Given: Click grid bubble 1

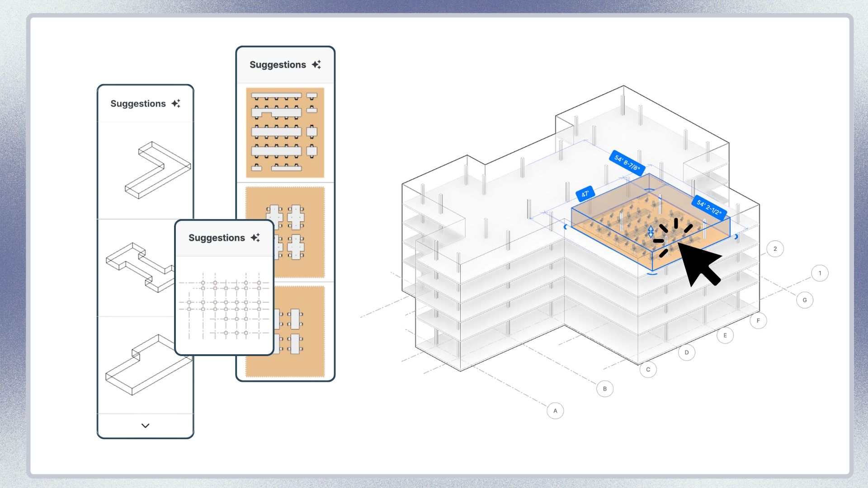Looking at the screenshot, I should click(x=820, y=273).
